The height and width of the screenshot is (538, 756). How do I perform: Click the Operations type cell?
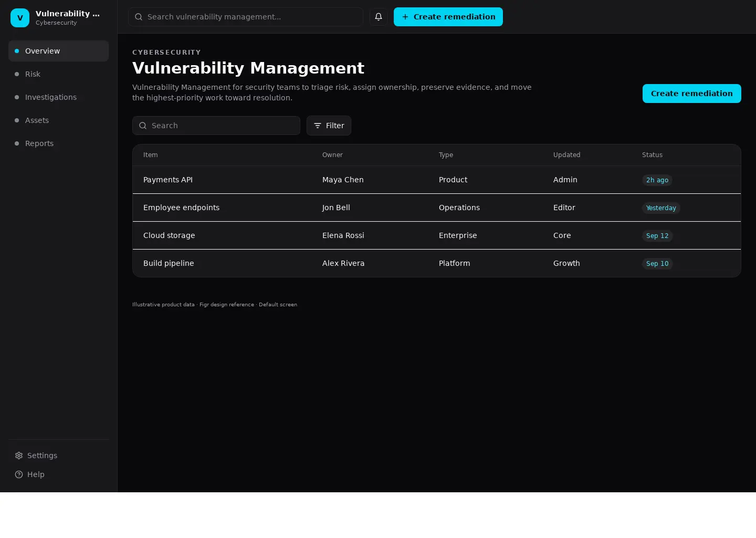point(459,208)
